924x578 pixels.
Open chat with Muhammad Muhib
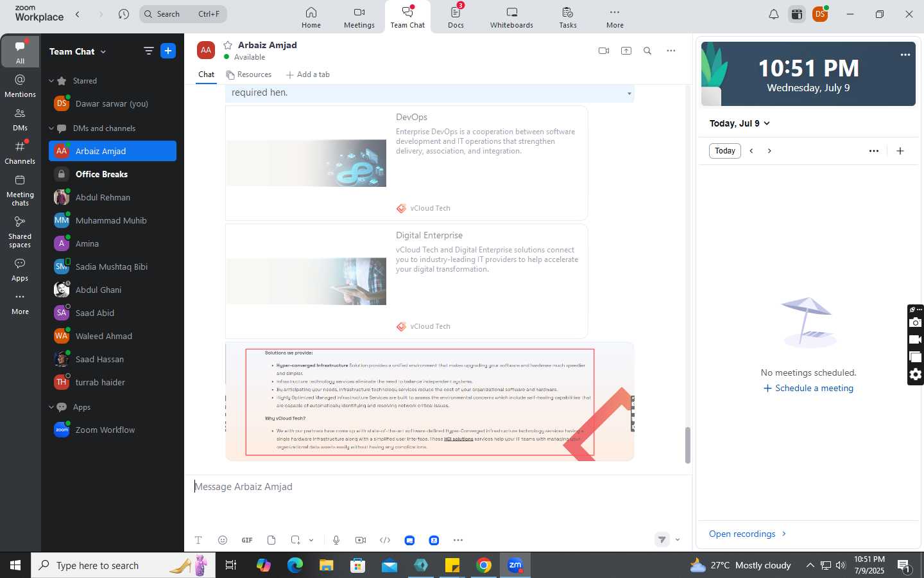(112, 220)
